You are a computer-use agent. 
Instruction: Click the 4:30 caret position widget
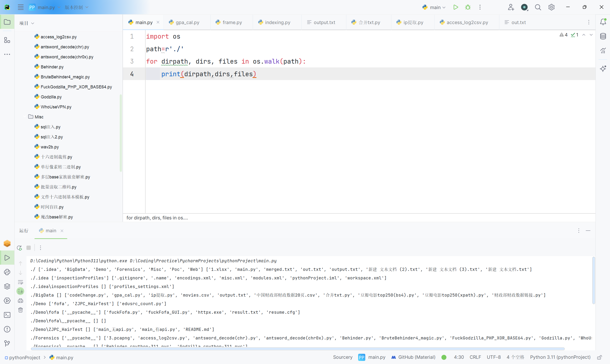(x=459, y=357)
